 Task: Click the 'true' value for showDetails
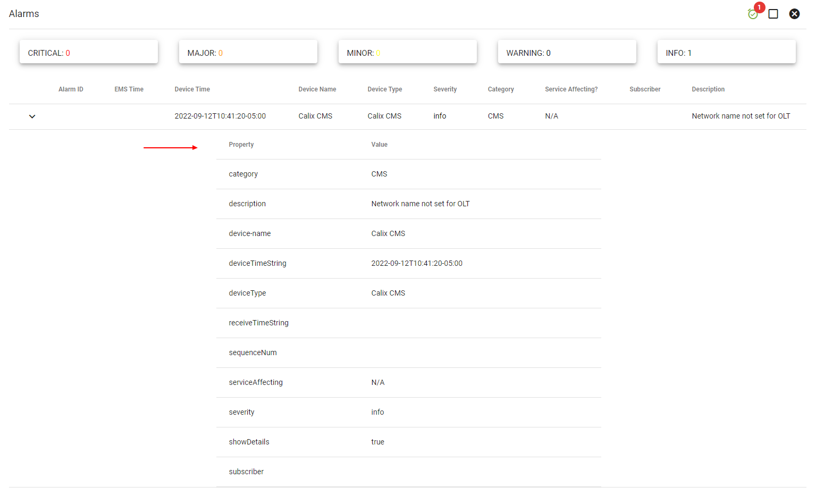pos(378,442)
